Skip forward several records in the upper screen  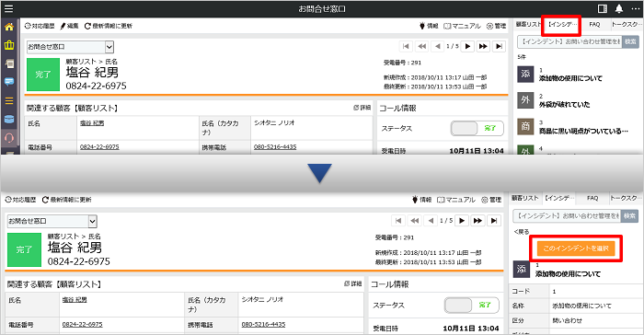tap(483, 46)
